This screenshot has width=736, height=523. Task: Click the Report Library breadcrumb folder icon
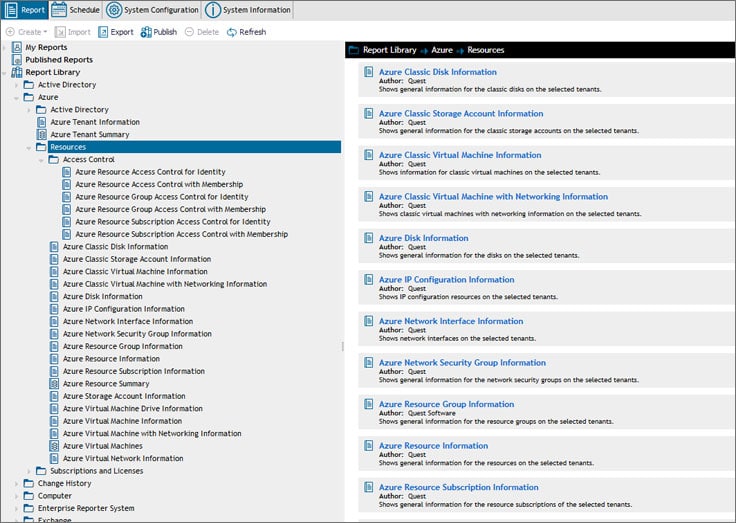tap(354, 50)
